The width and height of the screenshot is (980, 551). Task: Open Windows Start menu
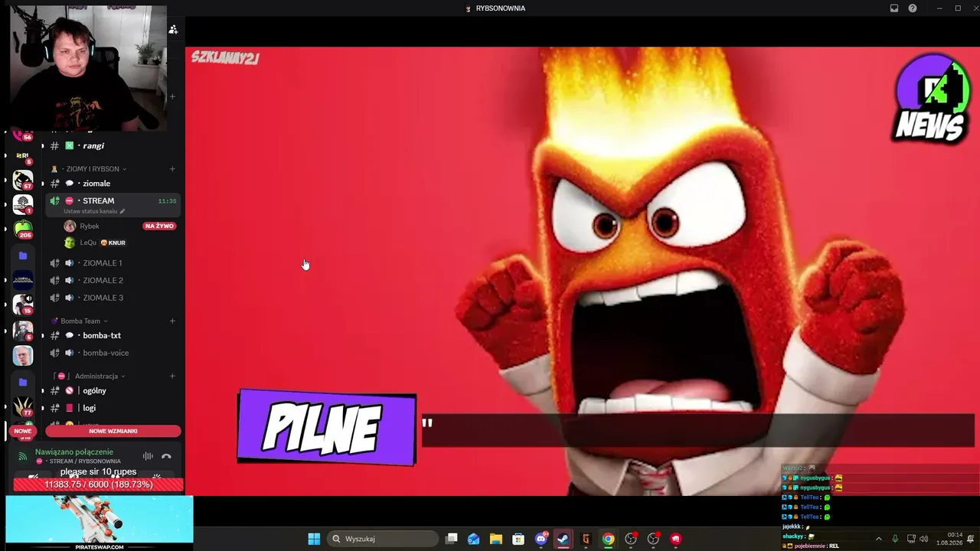pos(314,539)
